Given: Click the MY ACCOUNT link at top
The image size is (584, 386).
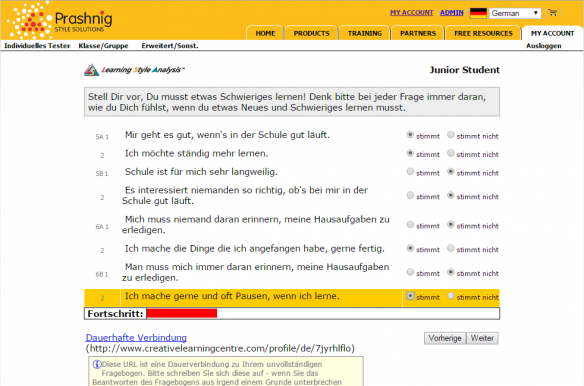Looking at the screenshot, I should [x=412, y=13].
